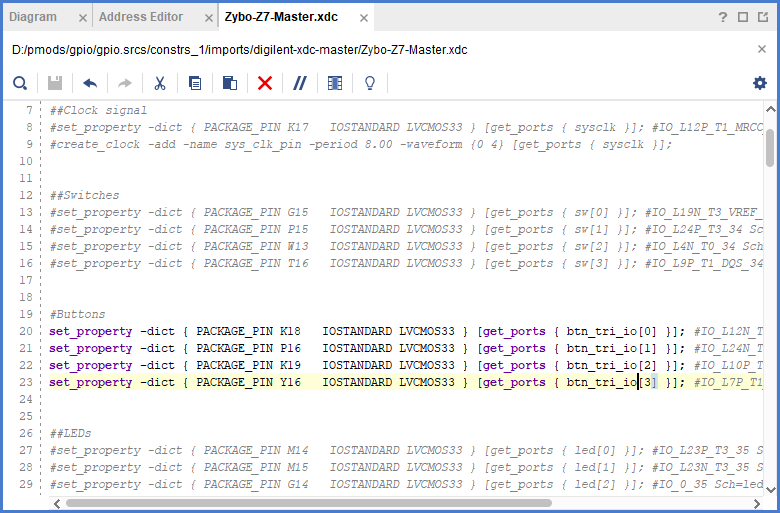Screen dimensions: 780x513
Task: Click the vertical scrollbar thumb
Action: 770,148
